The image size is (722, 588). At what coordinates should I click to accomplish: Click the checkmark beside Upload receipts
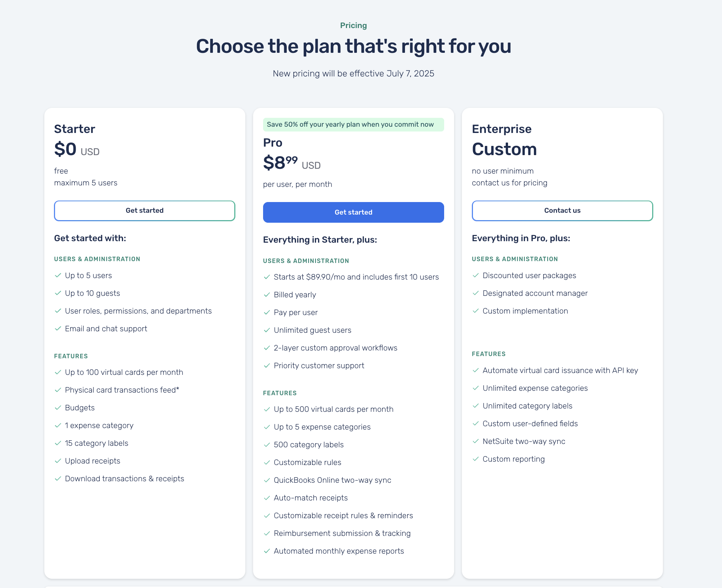tap(58, 461)
